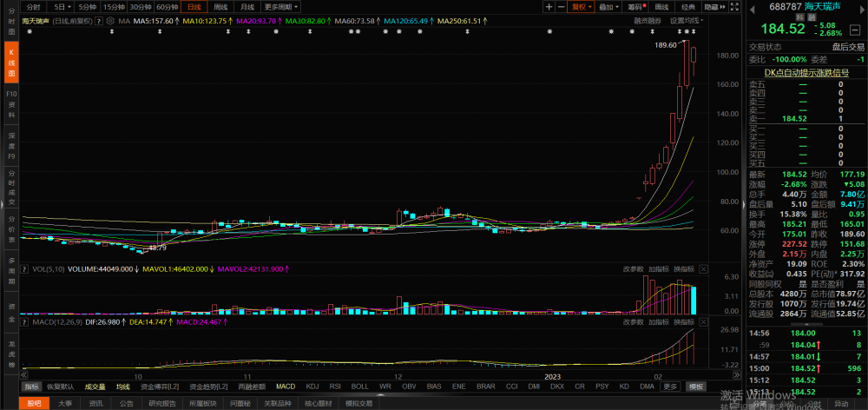Screen dimensions: 868x410
Task: Switch to 核心题材 bottom tab
Action: coord(319,403)
